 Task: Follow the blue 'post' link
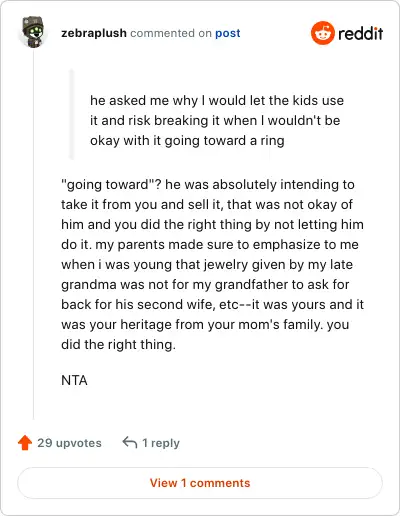tap(228, 33)
